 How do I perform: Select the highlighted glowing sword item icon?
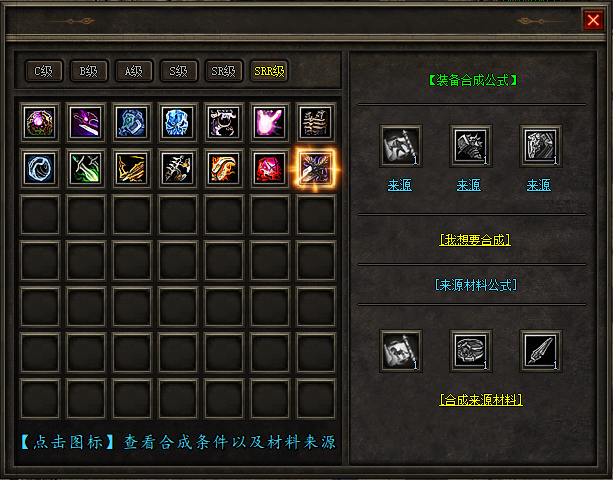click(x=315, y=168)
